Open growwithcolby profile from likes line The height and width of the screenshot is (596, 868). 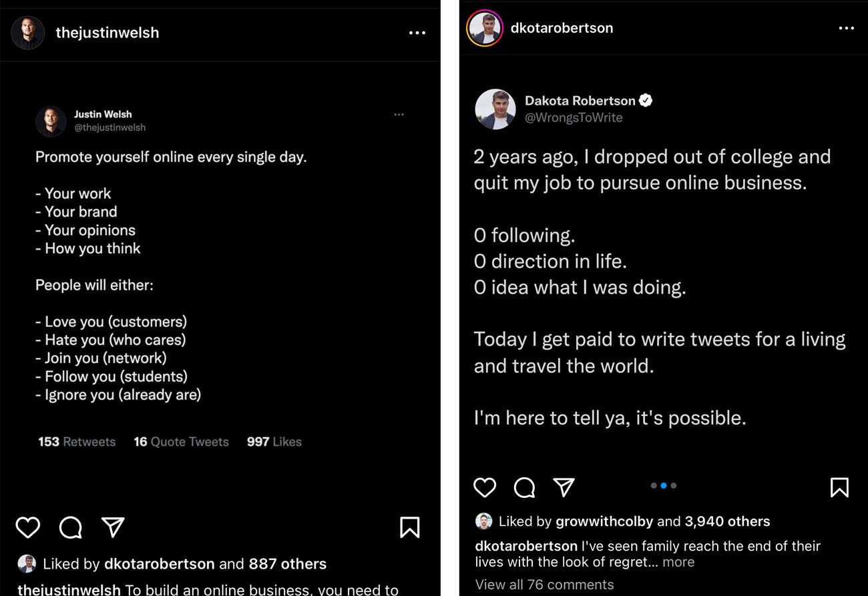[604, 521]
